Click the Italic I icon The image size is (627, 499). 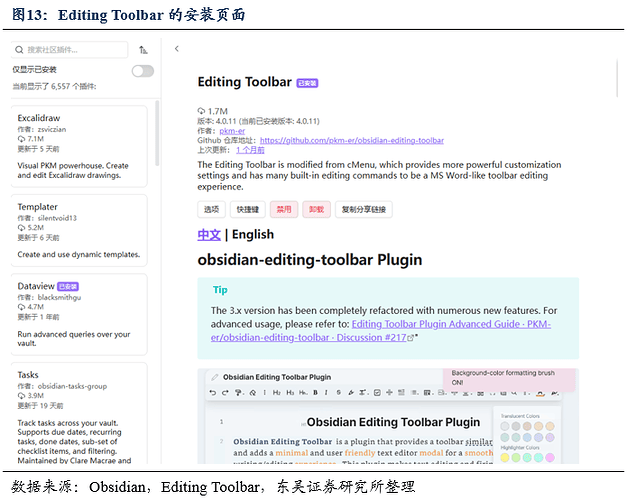(326, 393)
